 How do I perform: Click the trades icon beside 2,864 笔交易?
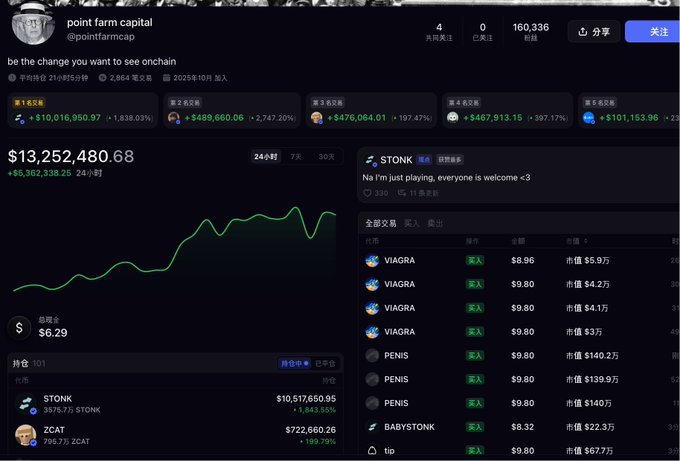102,78
